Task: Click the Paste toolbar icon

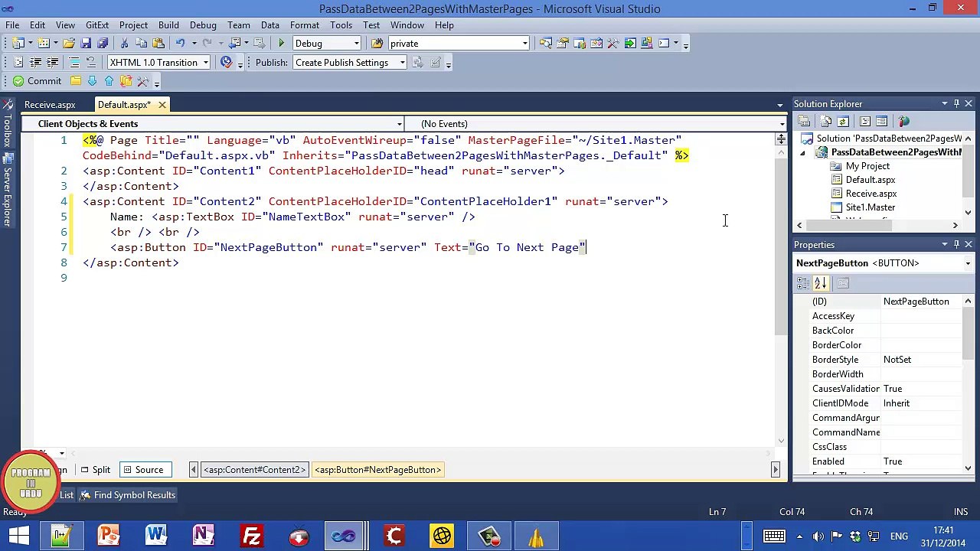Action: point(158,44)
